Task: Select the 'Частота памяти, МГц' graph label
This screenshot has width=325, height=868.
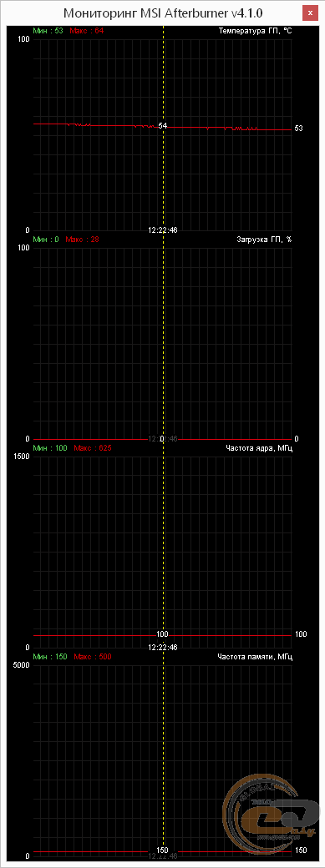Action: 255,657
